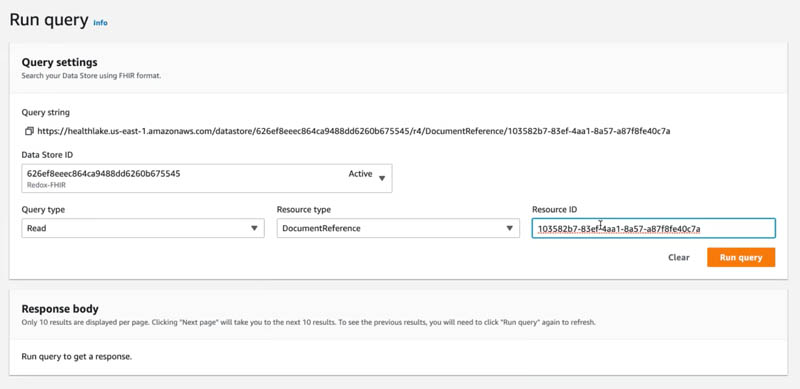
Task: Click the Active status label
Action: point(360,174)
